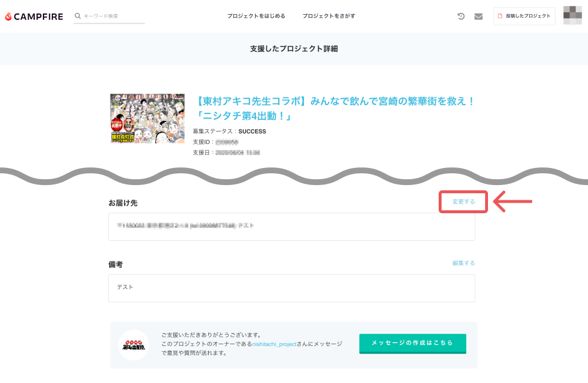
Task: Click the magnifying glass search icon
Action: (78, 16)
